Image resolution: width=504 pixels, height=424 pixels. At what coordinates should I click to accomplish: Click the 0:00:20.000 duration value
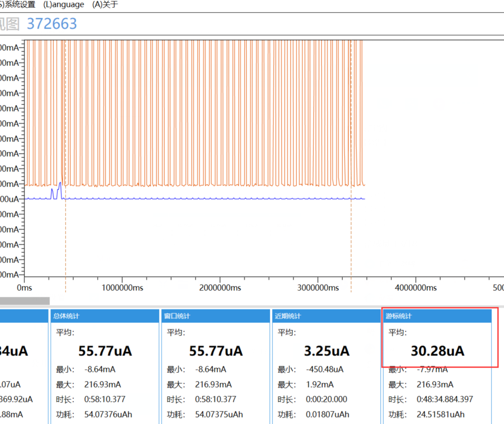326,399
